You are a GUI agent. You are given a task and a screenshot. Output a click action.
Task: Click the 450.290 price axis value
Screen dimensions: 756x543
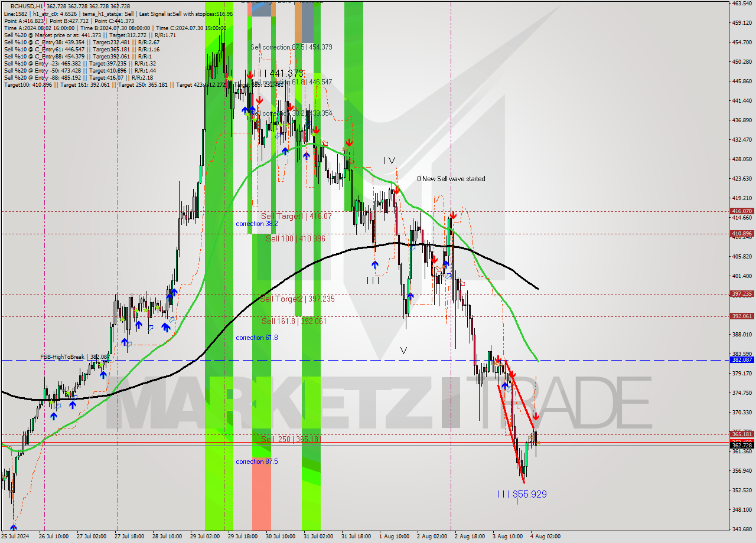[x=741, y=61]
